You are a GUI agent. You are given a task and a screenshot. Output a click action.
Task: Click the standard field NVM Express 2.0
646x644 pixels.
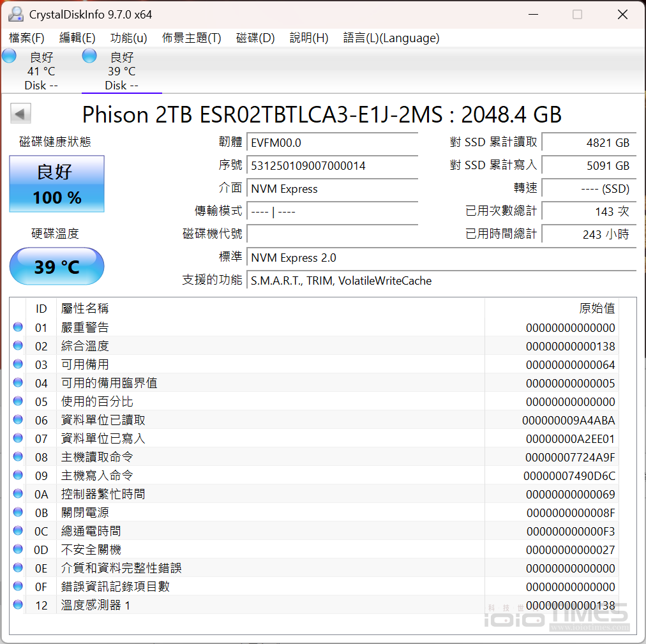click(x=442, y=257)
